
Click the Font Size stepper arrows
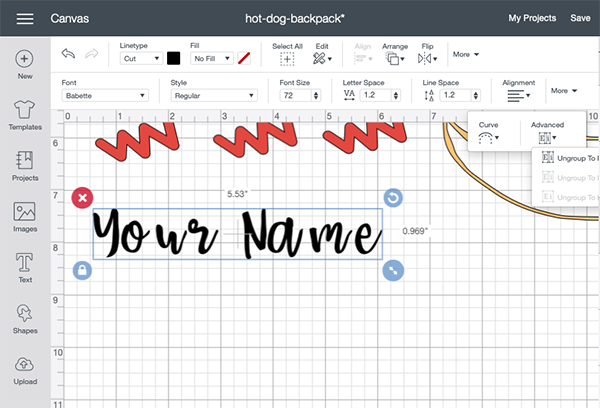point(316,95)
